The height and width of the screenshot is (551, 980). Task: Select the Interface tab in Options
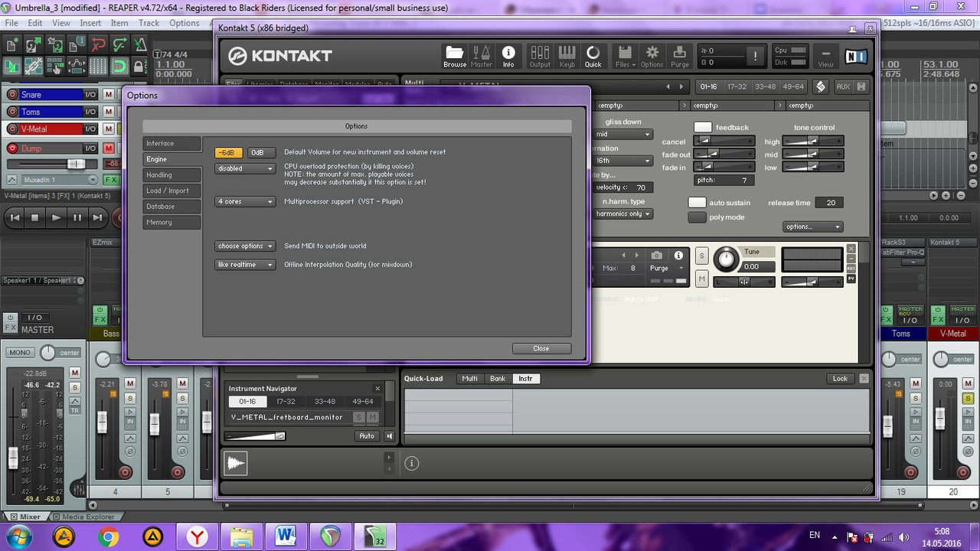pyautogui.click(x=171, y=144)
